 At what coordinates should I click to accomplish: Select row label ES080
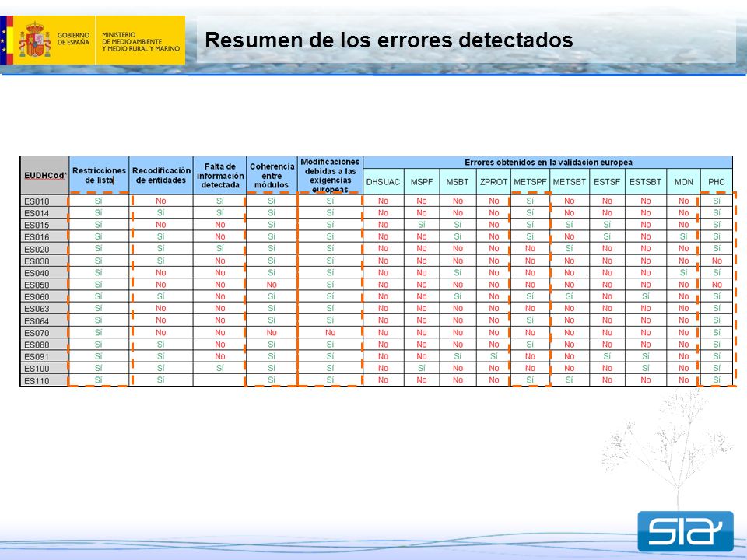pyautogui.click(x=37, y=345)
